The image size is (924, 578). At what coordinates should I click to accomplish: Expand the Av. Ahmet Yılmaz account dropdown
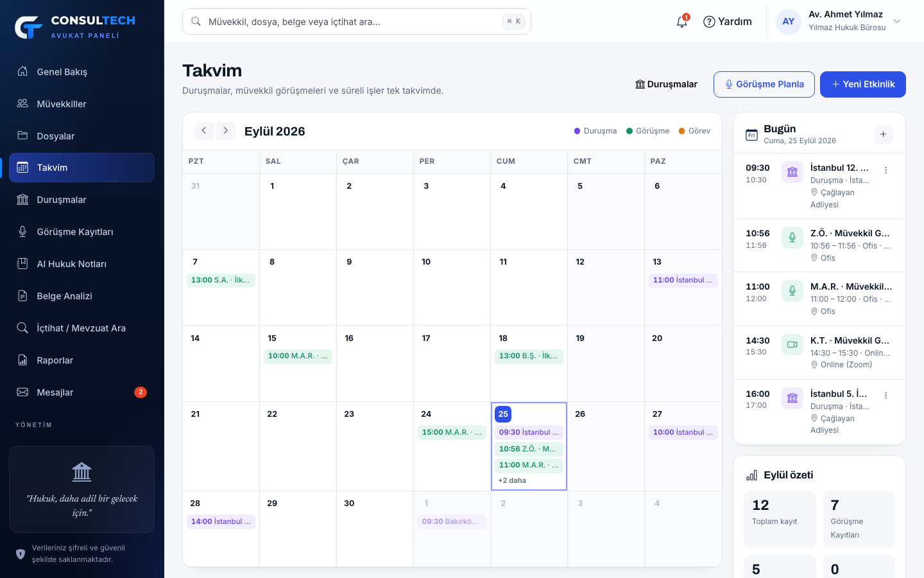coord(897,21)
